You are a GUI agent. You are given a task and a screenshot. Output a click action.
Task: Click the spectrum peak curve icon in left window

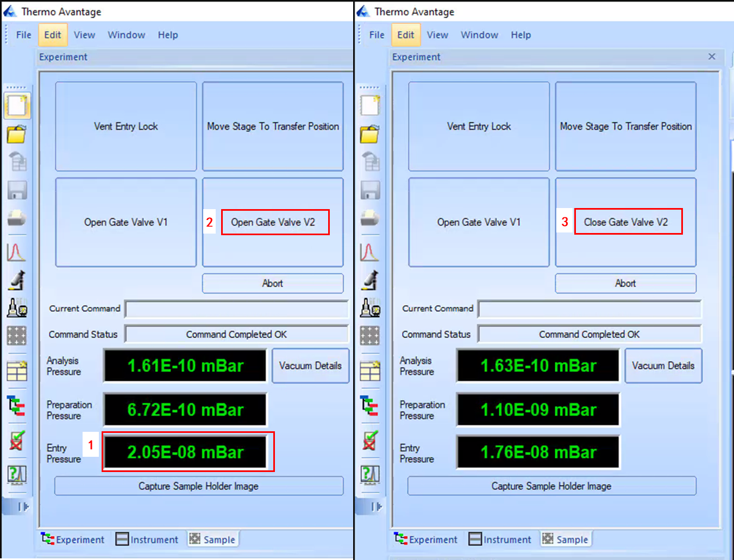16,252
